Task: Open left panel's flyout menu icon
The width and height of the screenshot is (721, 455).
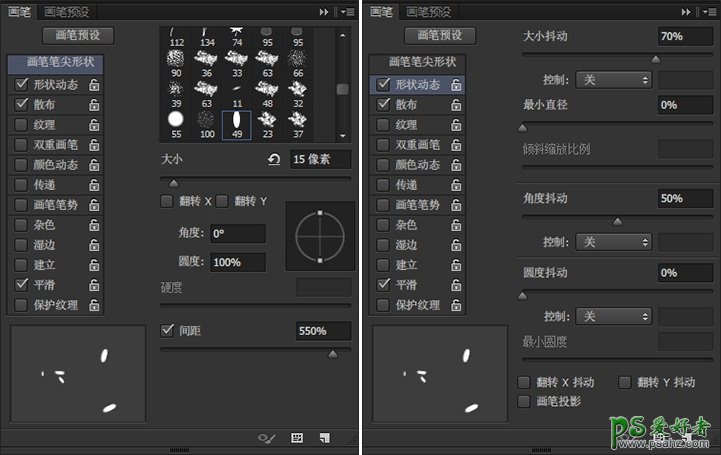Action: coord(346,11)
